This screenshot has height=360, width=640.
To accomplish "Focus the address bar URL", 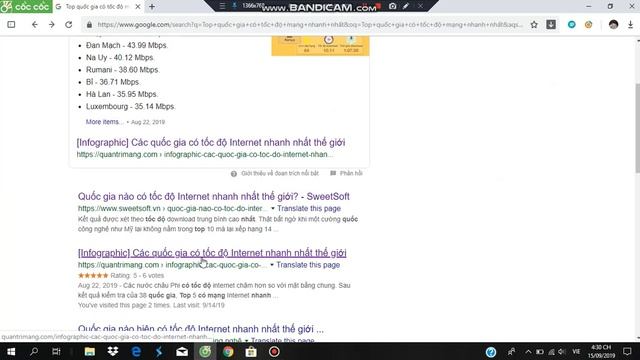I will pos(310,24).
